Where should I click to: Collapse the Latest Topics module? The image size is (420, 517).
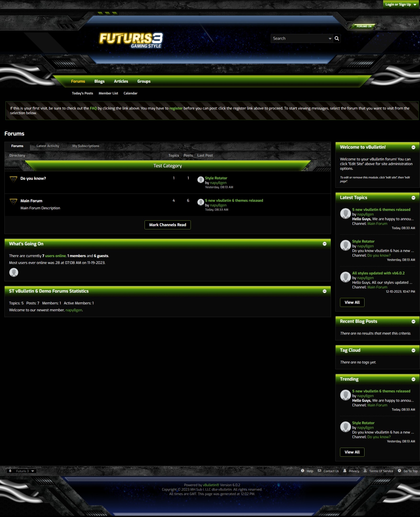413,198
